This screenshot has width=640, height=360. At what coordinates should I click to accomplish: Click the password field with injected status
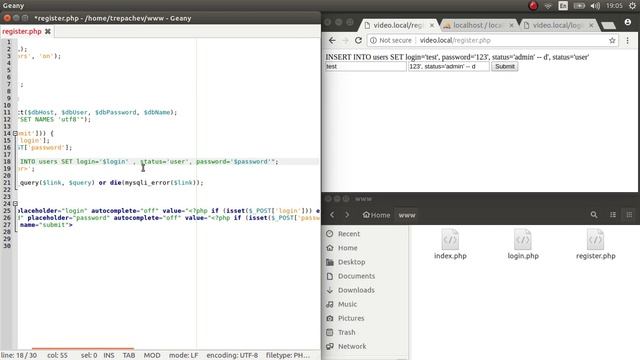point(449,67)
